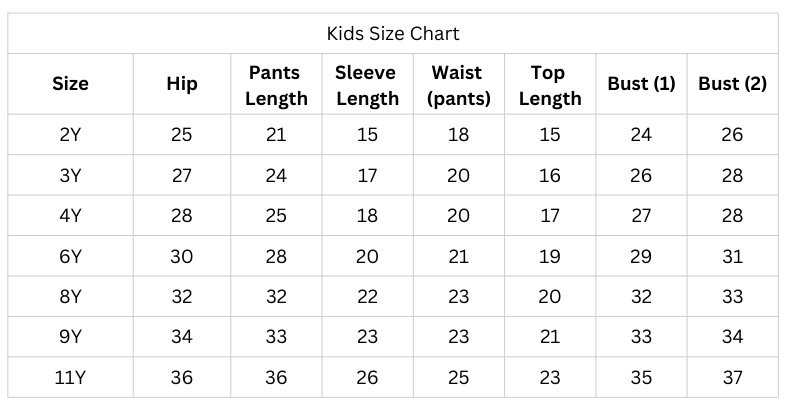Click the 6Y size row label
800x400 pixels.
(70, 256)
